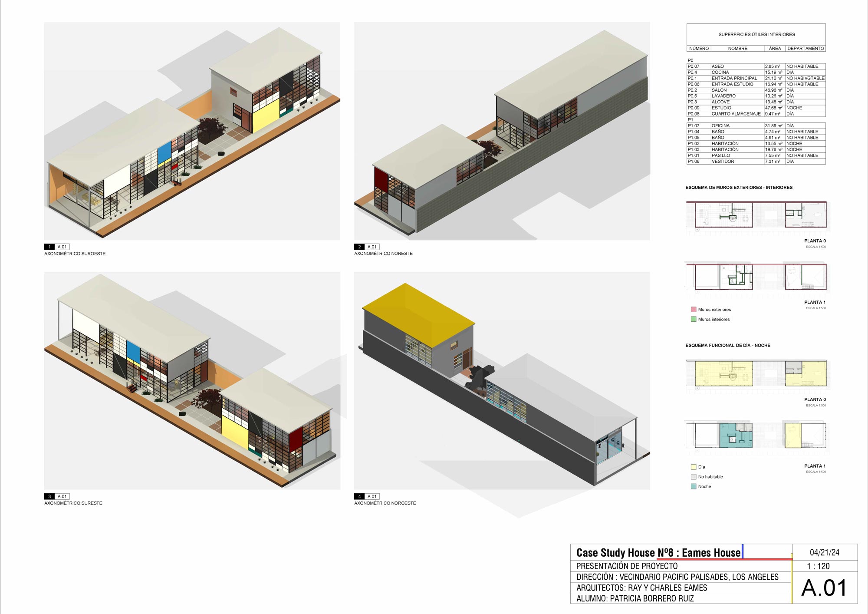
Task: Click the 'DEPARTAMENTO' column header
Action: 806,49
